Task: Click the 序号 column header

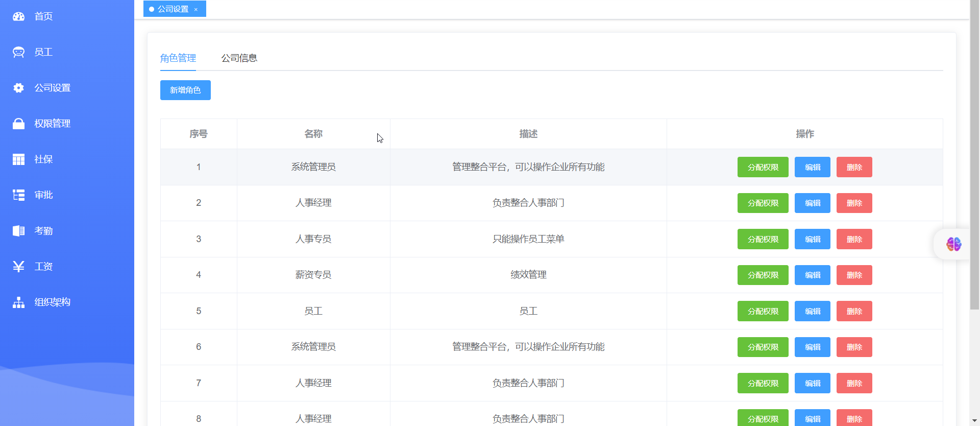Action: coord(199,134)
